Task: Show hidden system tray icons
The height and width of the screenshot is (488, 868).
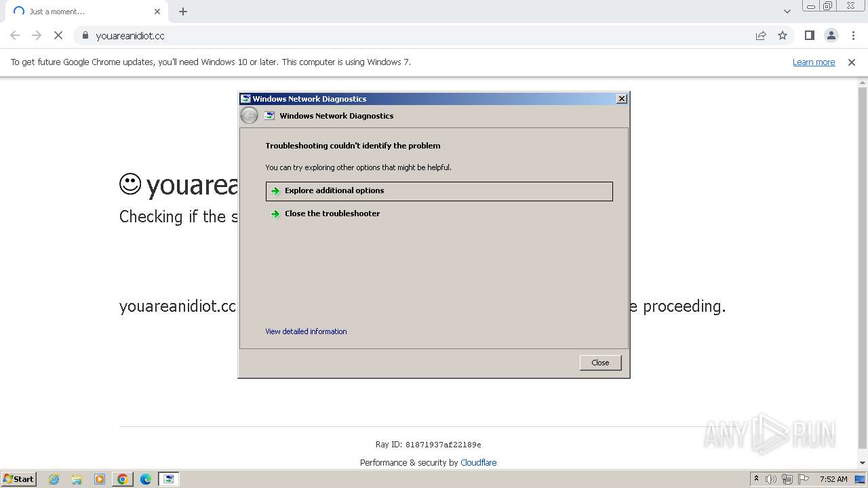Action: point(756,479)
